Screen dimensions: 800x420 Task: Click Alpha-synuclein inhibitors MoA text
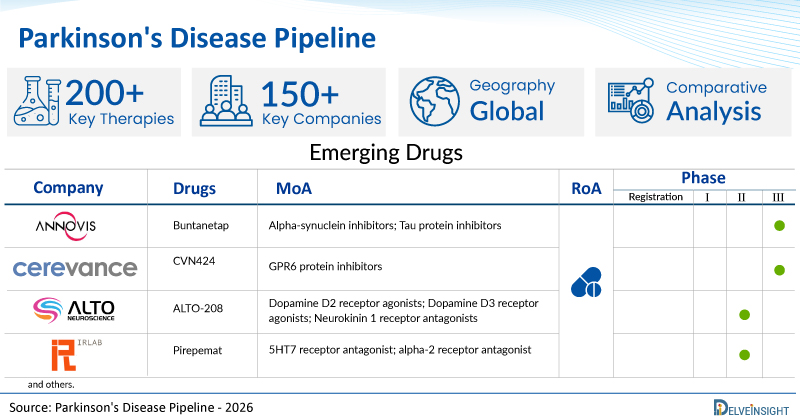pos(385,226)
